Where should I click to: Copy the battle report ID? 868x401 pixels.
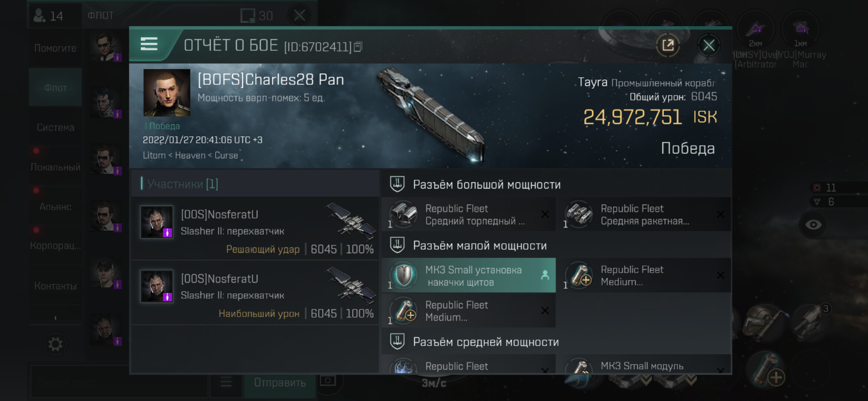pyautogui.click(x=358, y=47)
